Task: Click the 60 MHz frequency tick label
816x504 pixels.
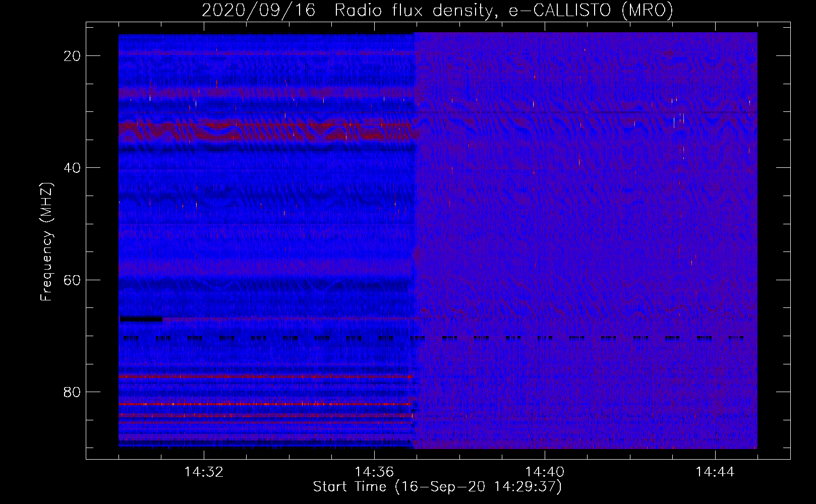Action: tap(72, 280)
